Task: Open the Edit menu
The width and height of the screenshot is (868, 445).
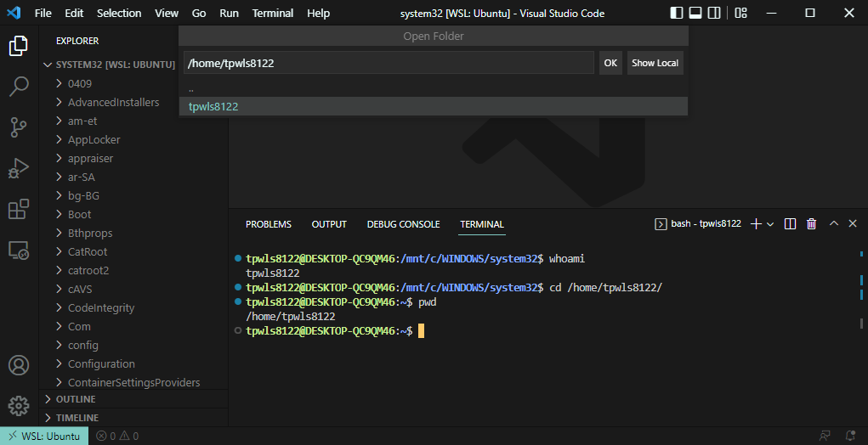Action: pos(74,14)
